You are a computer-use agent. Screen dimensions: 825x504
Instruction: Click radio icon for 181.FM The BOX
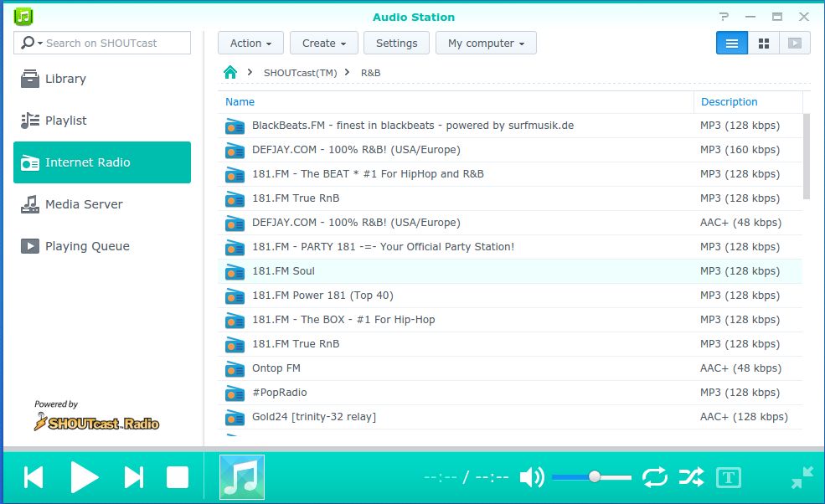click(x=235, y=321)
